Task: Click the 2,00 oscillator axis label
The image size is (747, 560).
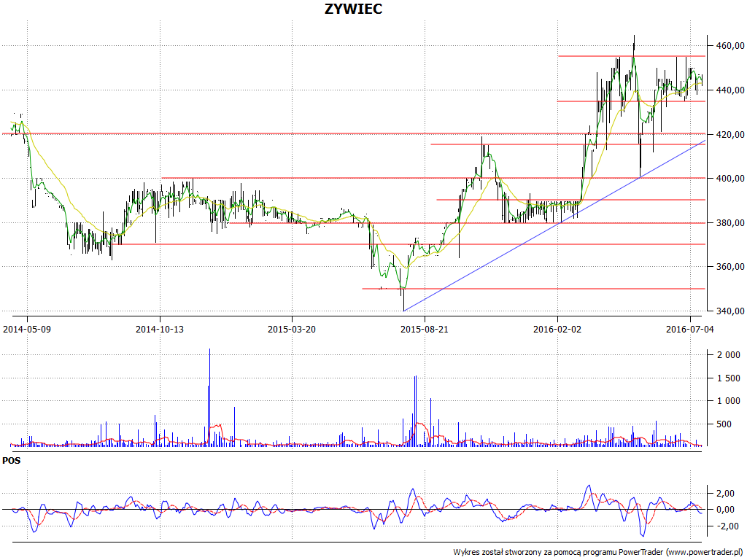Action: click(727, 494)
